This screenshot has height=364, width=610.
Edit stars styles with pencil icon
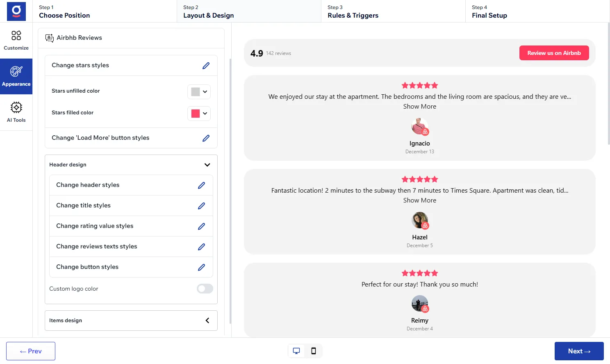(206, 66)
